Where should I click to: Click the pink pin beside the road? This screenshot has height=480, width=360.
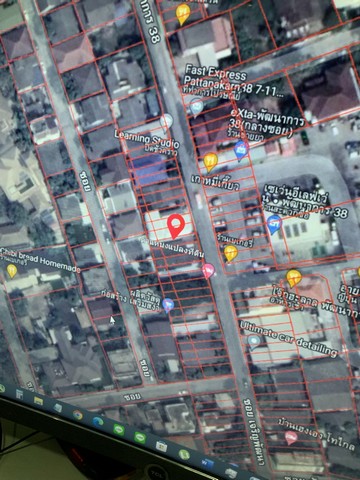click(x=208, y=271)
